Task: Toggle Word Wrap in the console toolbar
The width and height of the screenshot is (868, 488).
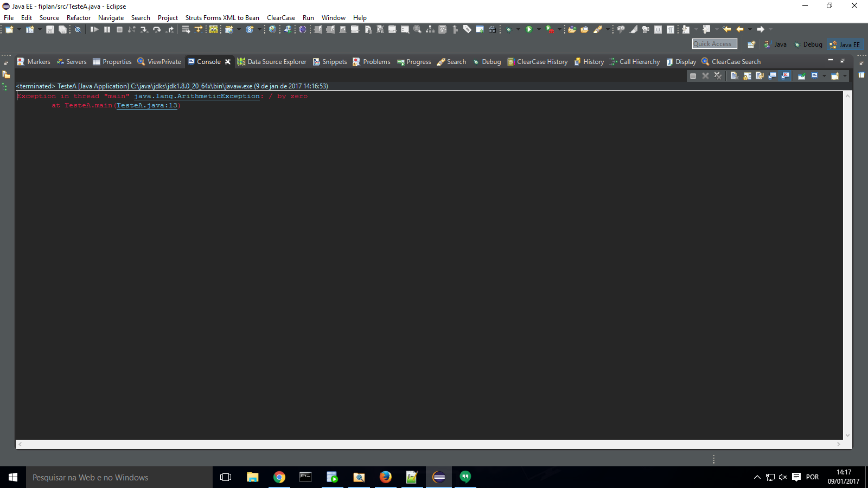Action: pos(759,76)
